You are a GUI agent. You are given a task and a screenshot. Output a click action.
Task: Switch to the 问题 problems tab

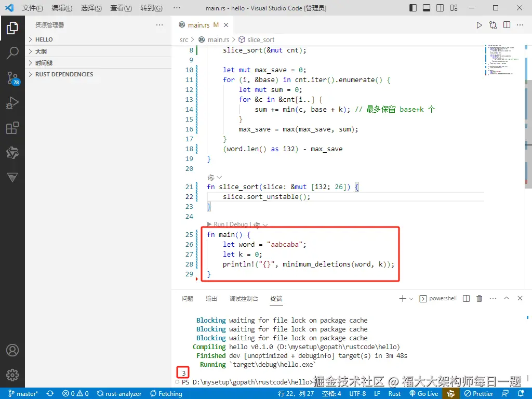187,299
